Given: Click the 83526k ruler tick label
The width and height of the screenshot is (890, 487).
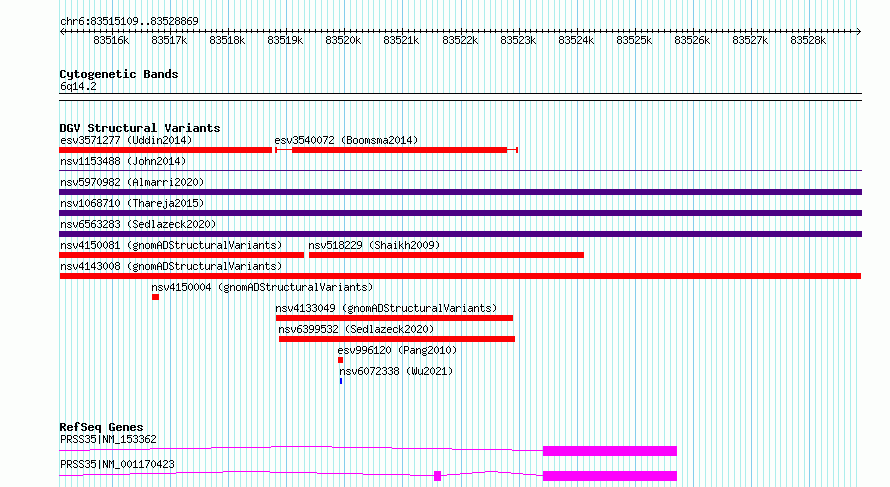Looking at the screenshot, I should tap(692, 40).
